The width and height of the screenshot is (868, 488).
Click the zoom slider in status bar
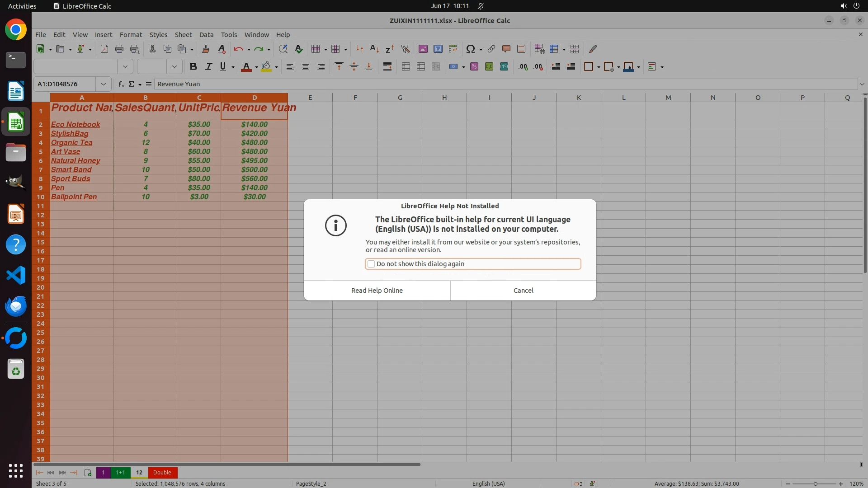click(x=815, y=484)
